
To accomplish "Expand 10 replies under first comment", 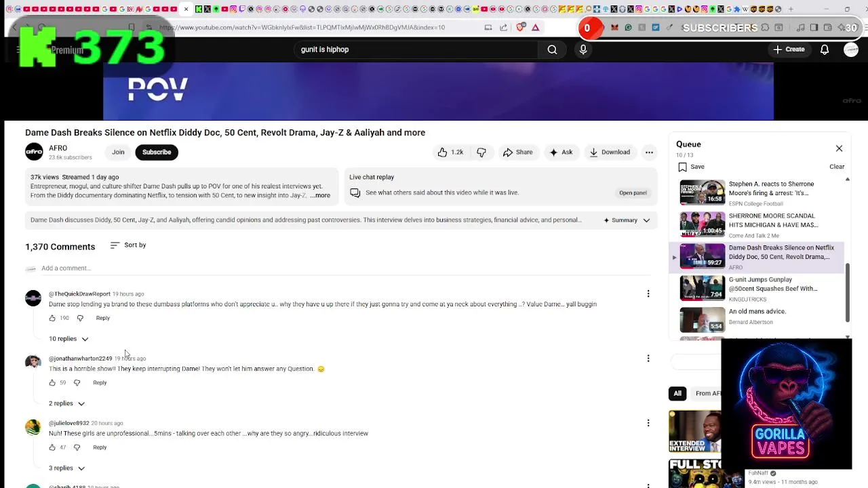I will [68, 339].
